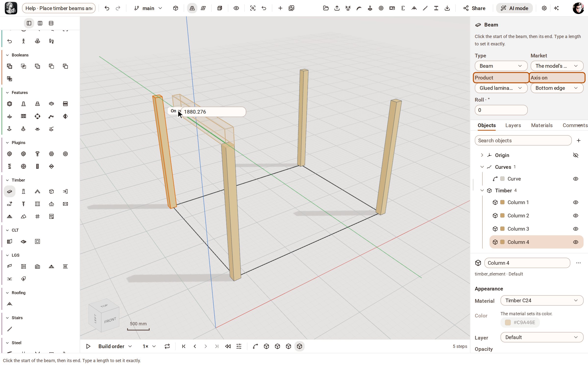
Task: Click the download icon in the top toolbar
Action: (447, 8)
